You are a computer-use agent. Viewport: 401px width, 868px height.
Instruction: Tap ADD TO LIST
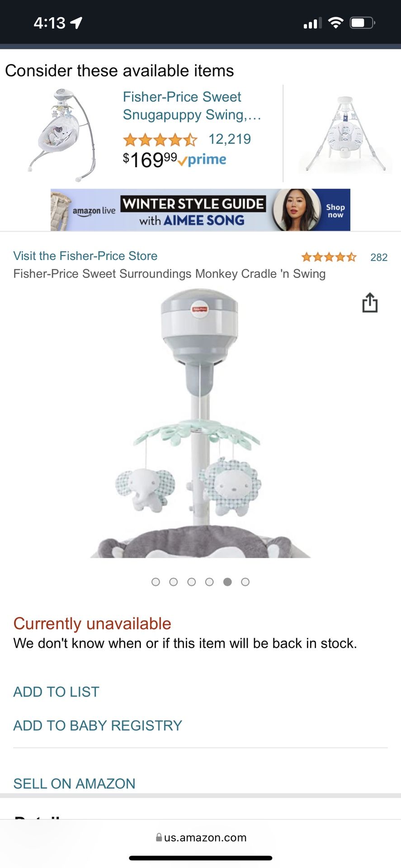click(x=56, y=692)
